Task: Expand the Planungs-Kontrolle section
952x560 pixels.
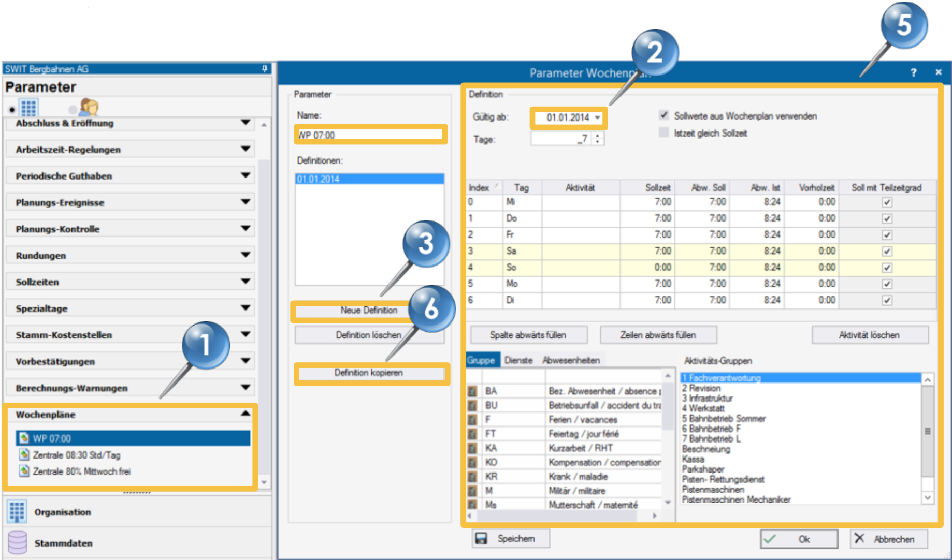Action: 246,228
